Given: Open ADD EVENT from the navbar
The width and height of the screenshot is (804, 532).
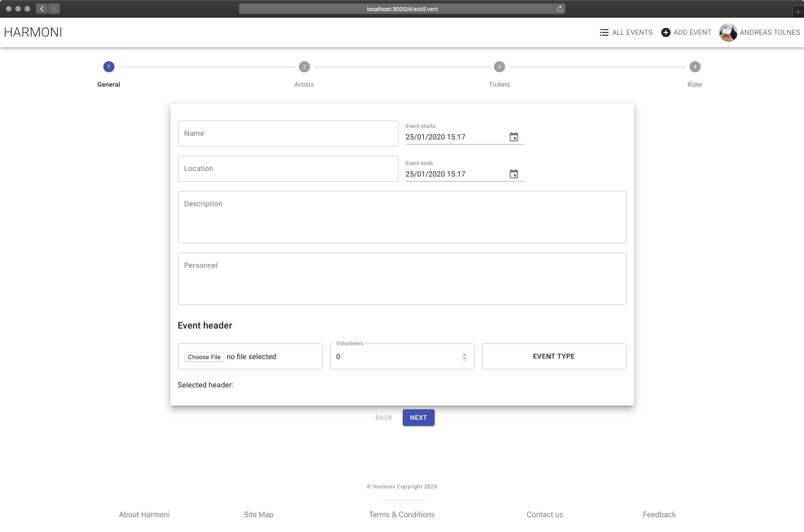Looking at the screenshot, I should coord(686,32).
